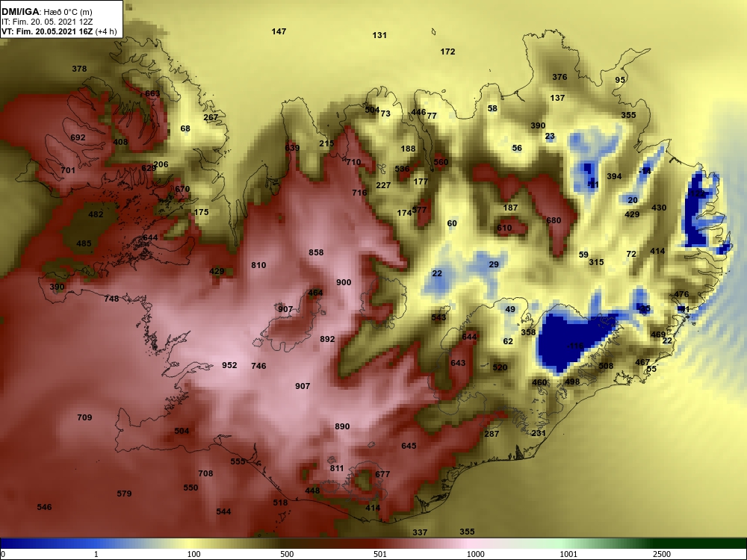This screenshot has width=747, height=560.
Task: Select the highest value 952
Action: 229,365
